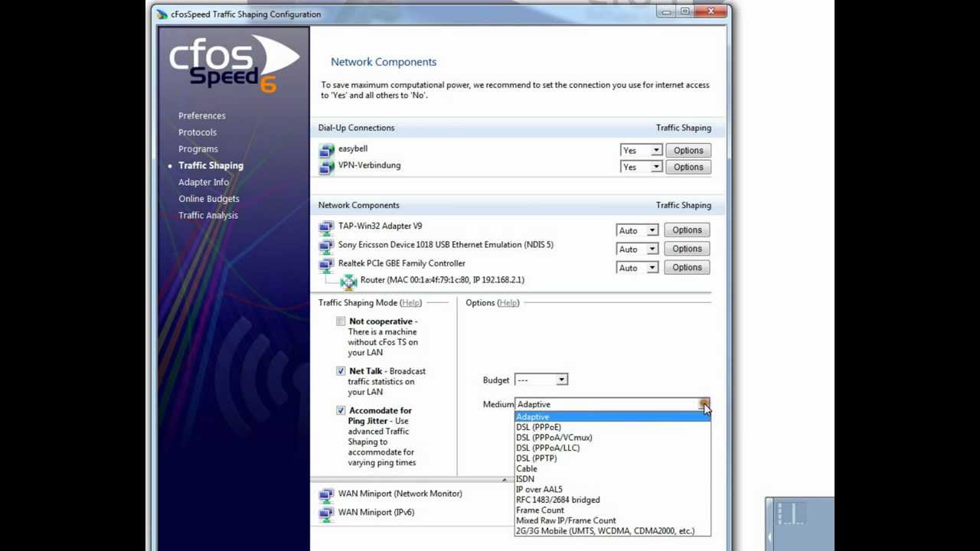
Task: Click Options button for VPN-Verbindung
Action: tap(688, 167)
